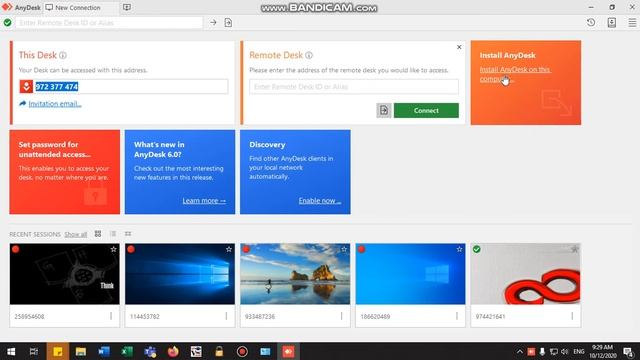Image resolution: width=640 pixels, height=360 pixels.
Task: Focus the top Remote Desk ID address bar
Action: [x=109, y=22]
